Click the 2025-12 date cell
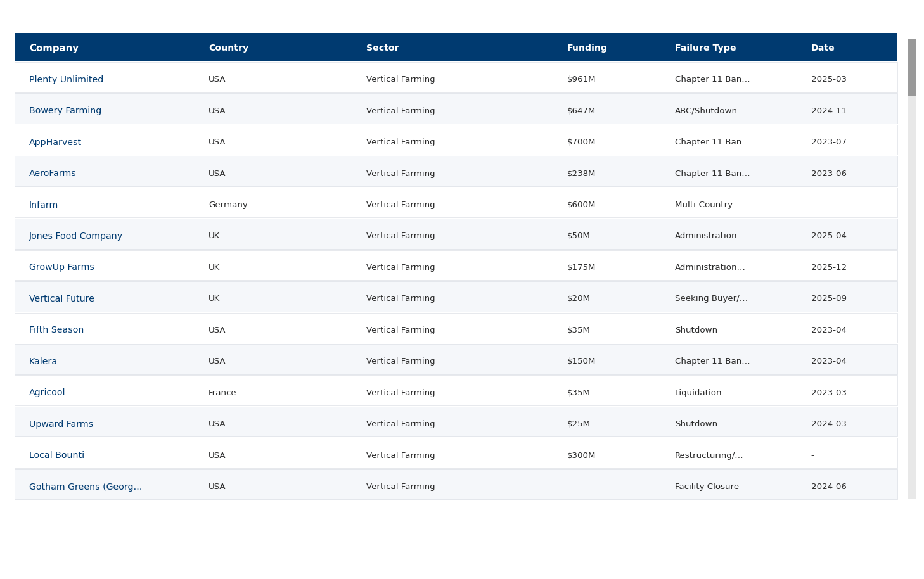The image size is (924, 579). [x=829, y=267]
